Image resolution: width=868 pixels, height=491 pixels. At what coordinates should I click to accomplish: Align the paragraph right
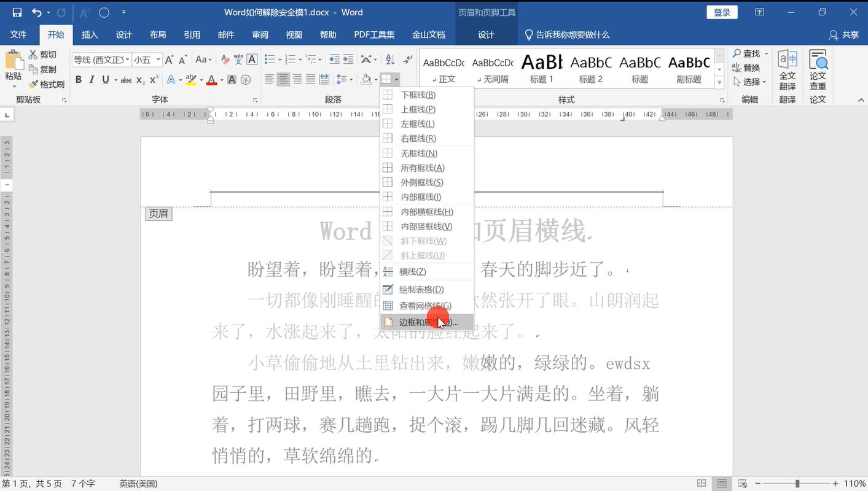[297, 79]
